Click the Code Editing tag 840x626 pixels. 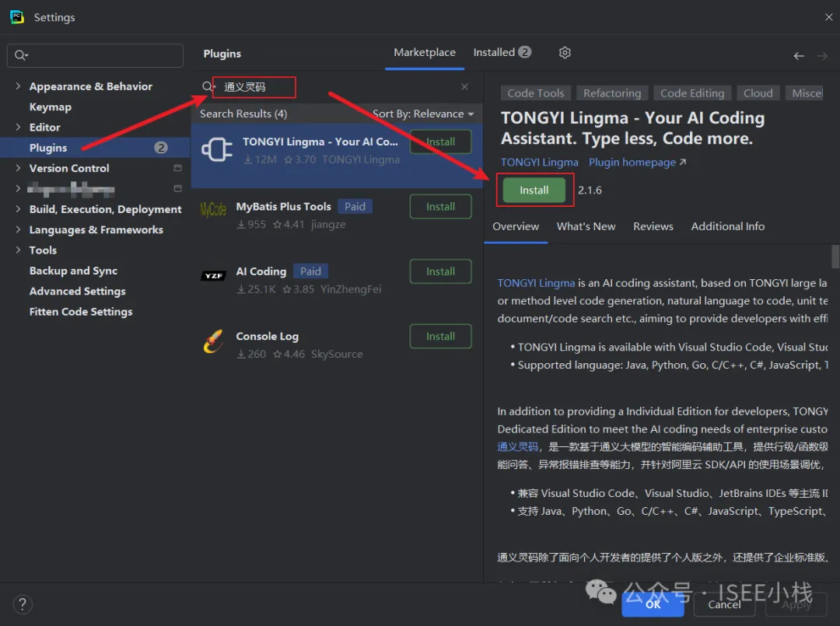pos(692,93)
